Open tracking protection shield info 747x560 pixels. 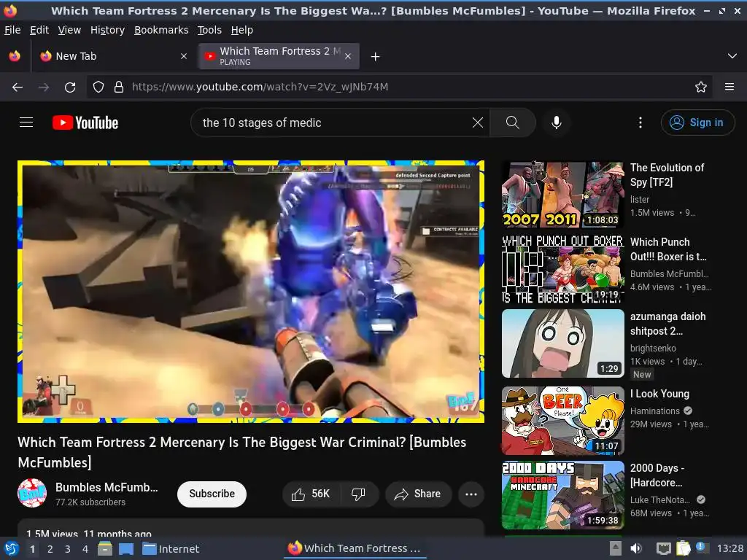click(x=98, y=87)
